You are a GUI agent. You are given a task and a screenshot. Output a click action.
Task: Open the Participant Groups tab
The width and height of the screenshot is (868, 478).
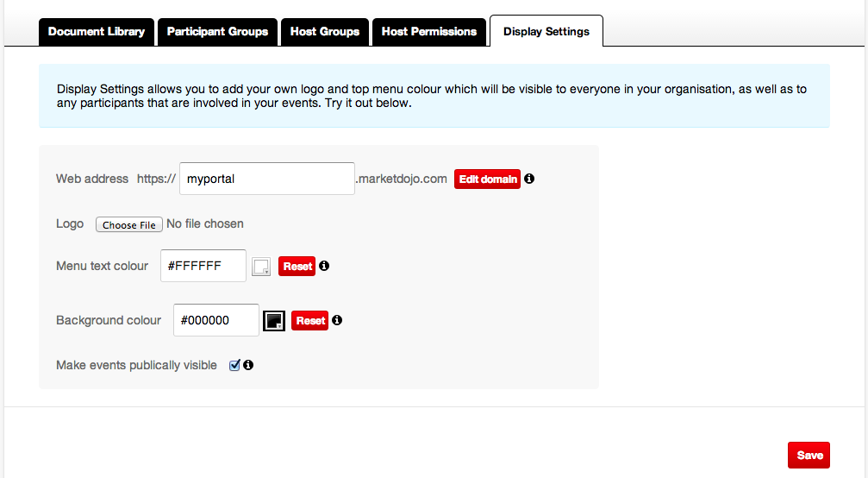point(217,32)
